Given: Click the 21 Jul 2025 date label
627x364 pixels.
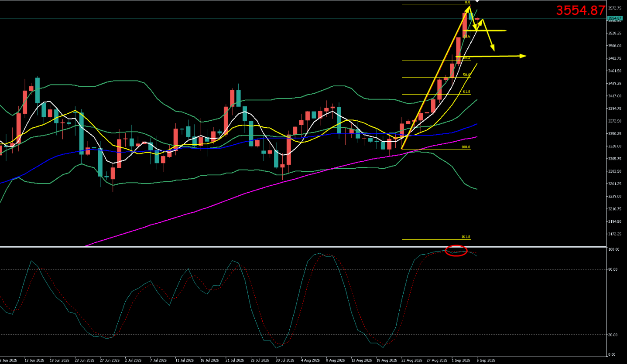Looking at the screenshot, I should pyautogui.click(x=235, y=361).
